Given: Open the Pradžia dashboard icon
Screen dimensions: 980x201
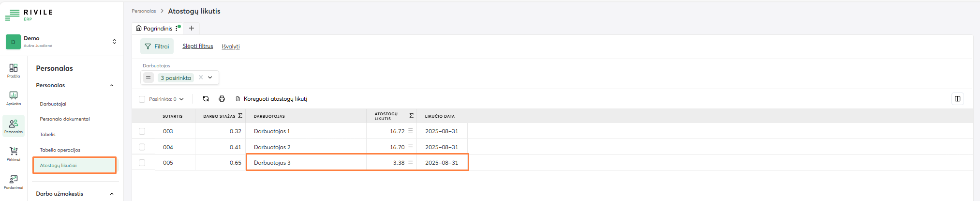Looking at the screenshot, I should click(x=14, y=70).
